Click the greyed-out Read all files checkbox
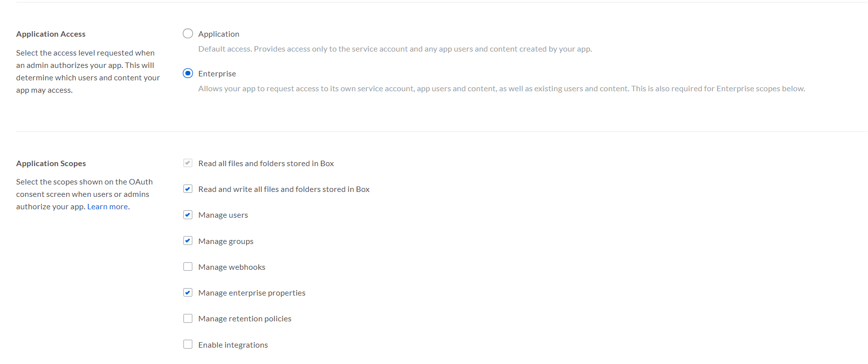The height and width of the screenshot is (364, 868). click(188, 163)
